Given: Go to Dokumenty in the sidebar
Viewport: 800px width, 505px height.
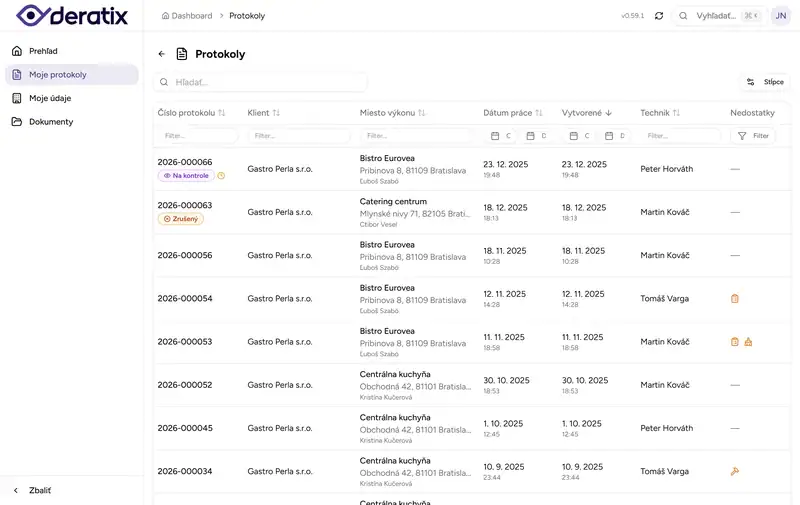Looking at the screenshot, I should click(51, 122).
